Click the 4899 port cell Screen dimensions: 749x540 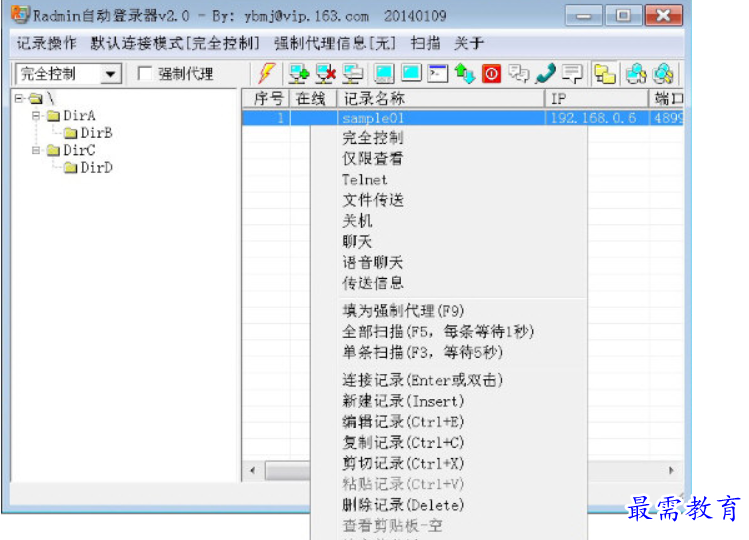[667, 118]
